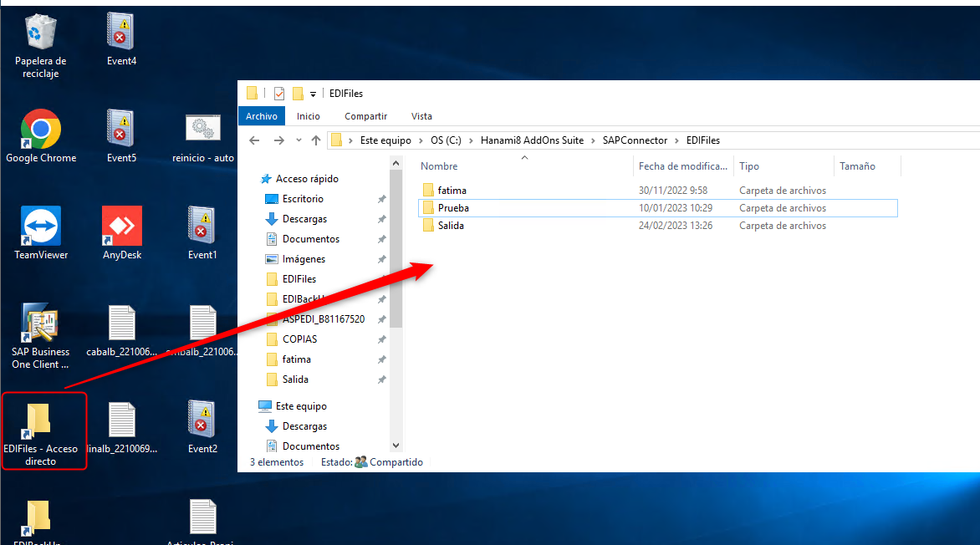
Task: Expand chevron after OS (C:) in address bar
Action: [472, 140]
